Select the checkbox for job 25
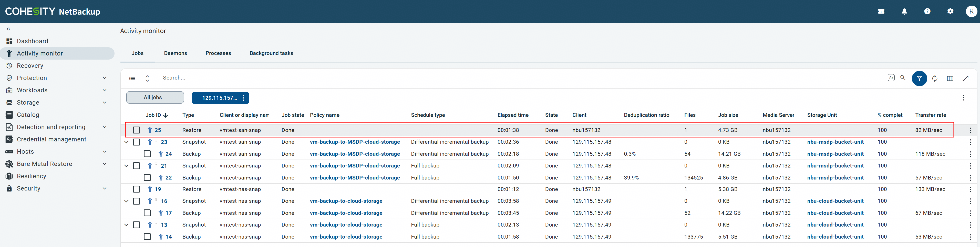980x247 pixels. (x=136, y=130)
